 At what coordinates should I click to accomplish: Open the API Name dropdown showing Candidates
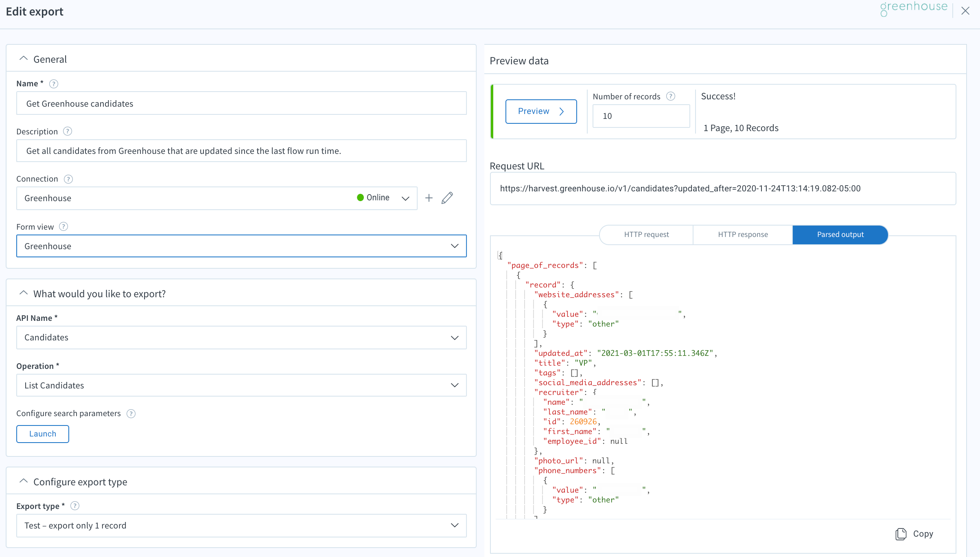click(x=241, y=338)
